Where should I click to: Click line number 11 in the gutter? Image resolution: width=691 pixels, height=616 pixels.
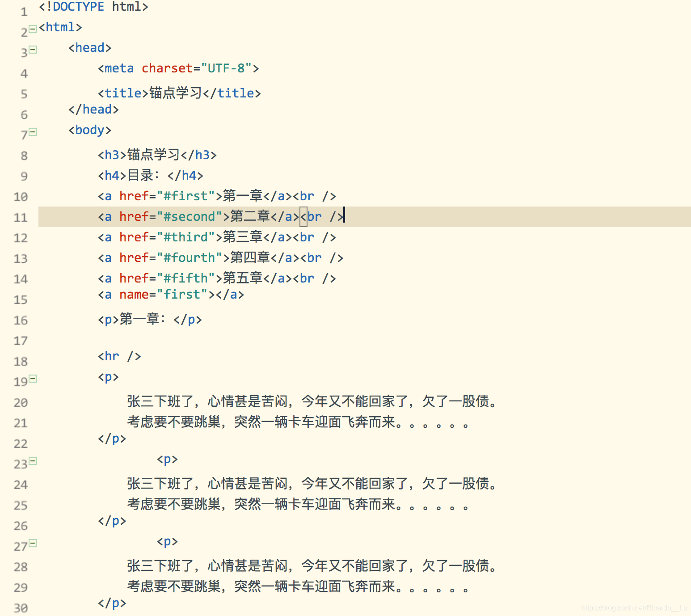tap(21, 218)
